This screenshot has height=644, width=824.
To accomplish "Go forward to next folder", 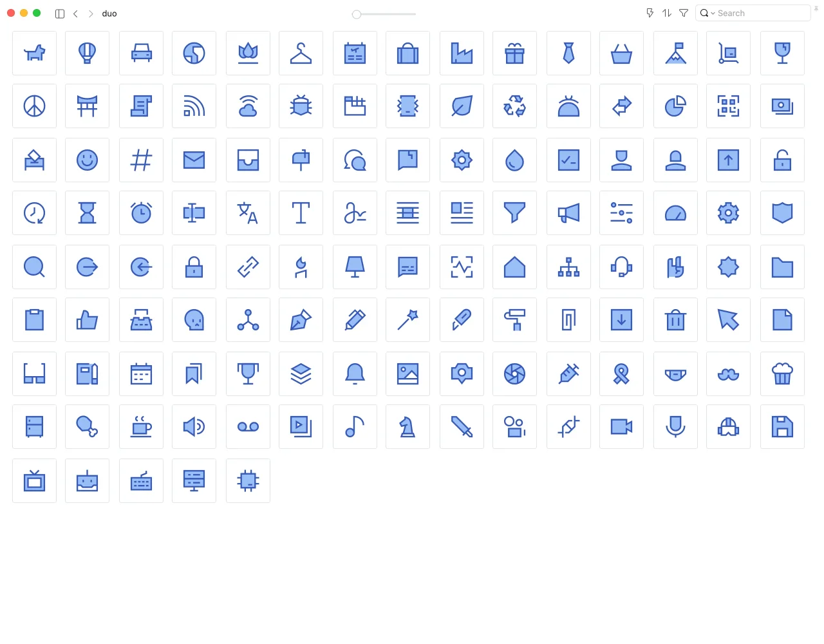I will click(x=91, y=14).
